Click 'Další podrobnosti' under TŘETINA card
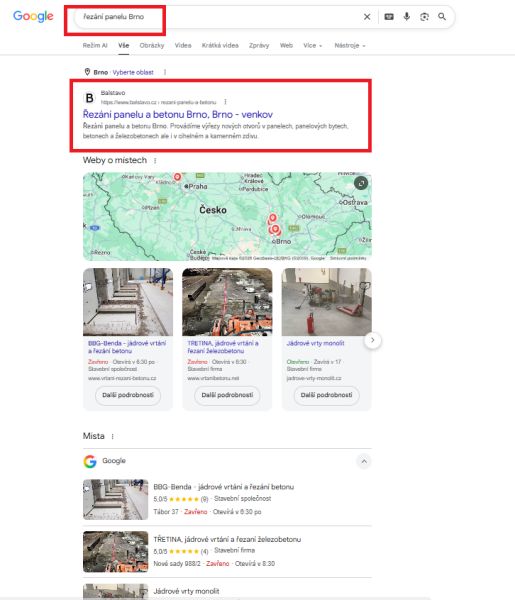 point(227,395)
